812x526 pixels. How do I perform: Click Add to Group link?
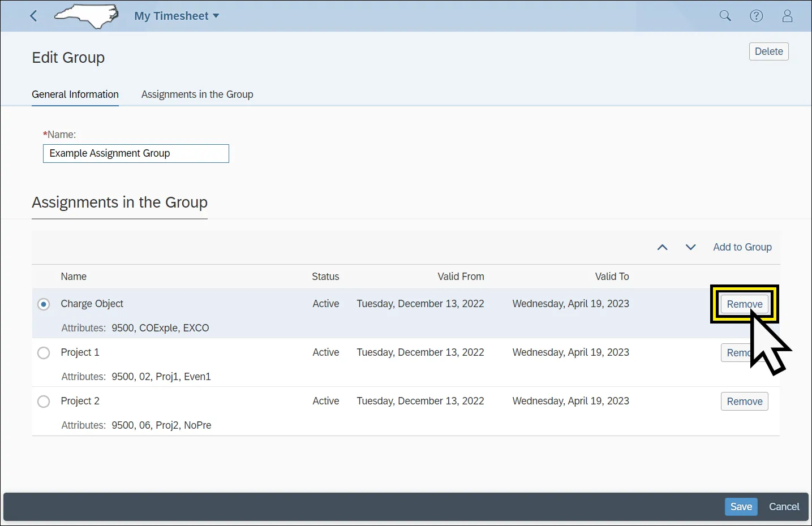click(x=742, y=247)
